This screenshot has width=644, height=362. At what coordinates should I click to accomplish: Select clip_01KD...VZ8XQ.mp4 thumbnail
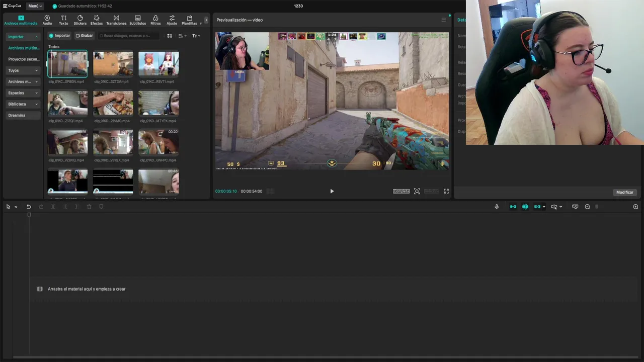pyautogui.click(x=67, y=142)
